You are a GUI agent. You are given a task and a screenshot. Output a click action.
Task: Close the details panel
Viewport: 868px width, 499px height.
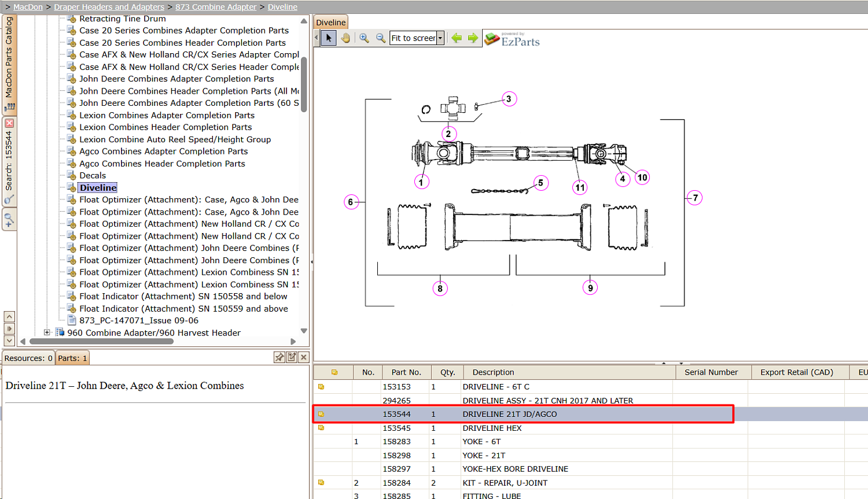[304, 357]
